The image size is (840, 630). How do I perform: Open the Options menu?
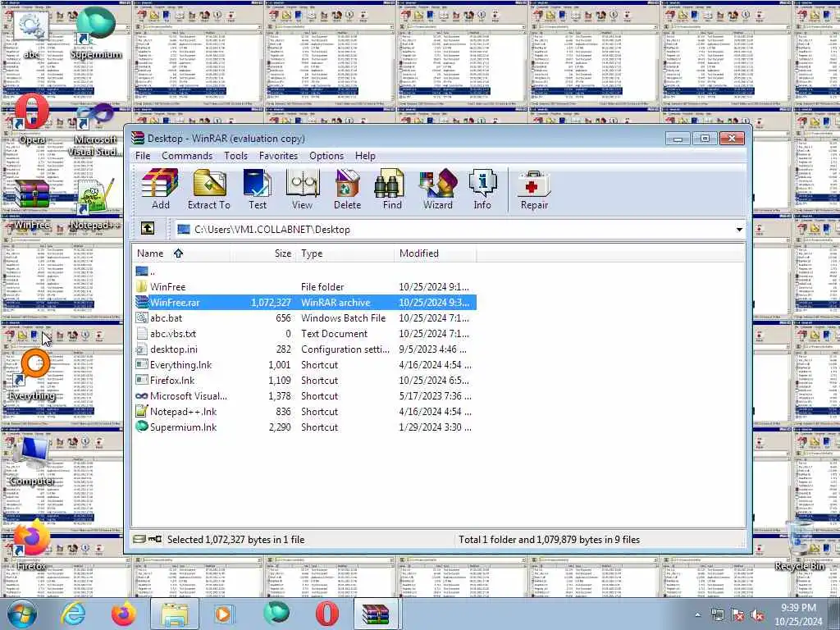(326, 156)
